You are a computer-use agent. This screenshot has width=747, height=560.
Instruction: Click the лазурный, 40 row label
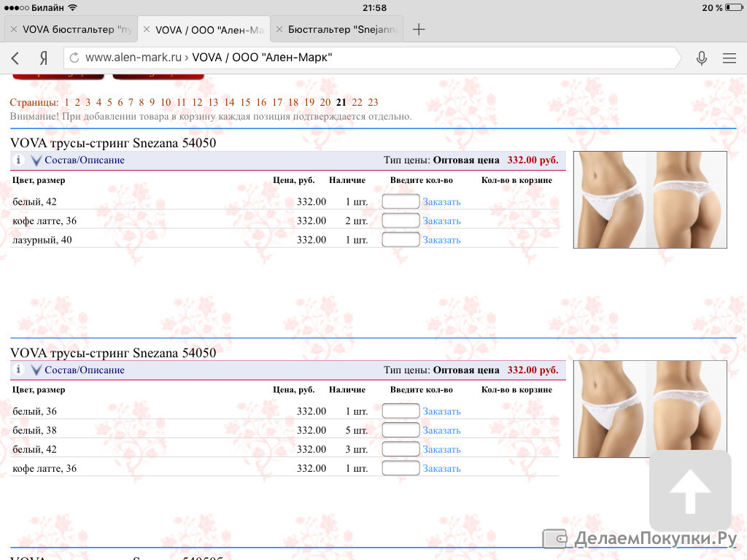click(x=42, y=240)
